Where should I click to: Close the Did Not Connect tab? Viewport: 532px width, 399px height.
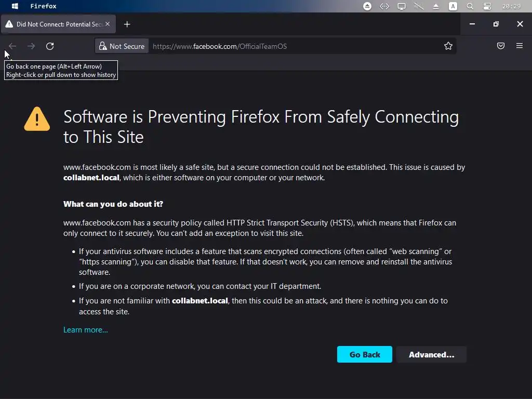pyautogui.click(x=108, y=24)
